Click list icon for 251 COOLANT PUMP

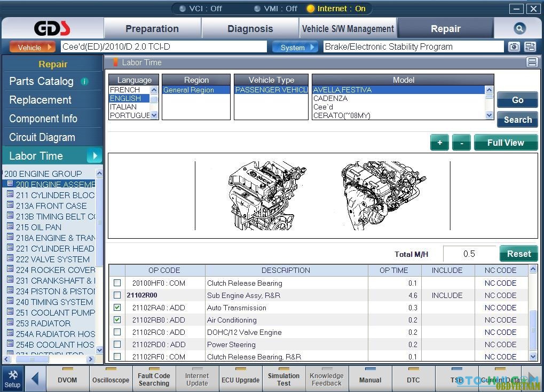pyautogui.click(x=10, y=311)
